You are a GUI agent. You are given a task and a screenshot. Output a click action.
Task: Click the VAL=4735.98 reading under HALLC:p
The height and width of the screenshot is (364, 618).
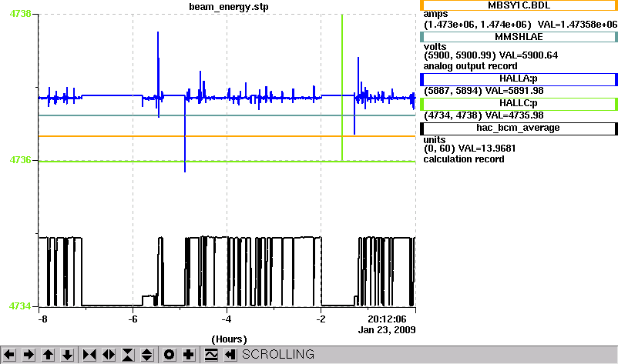click(514, 115)
